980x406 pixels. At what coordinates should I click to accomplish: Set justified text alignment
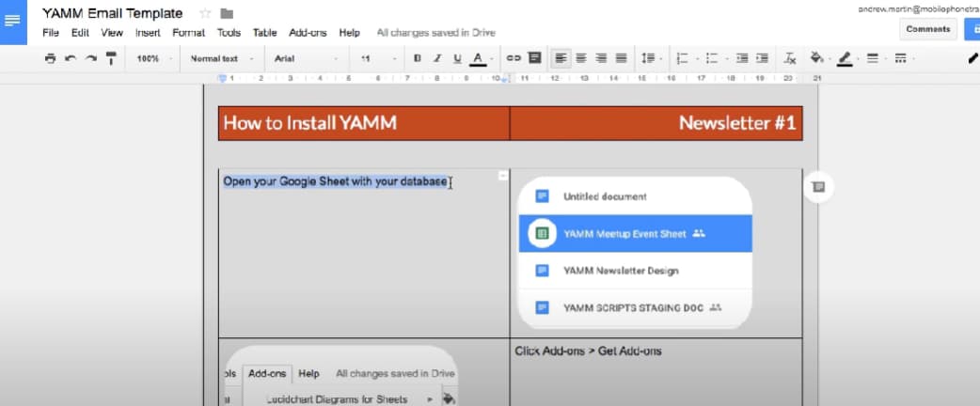pyautogui.click(x=622, y=58)
